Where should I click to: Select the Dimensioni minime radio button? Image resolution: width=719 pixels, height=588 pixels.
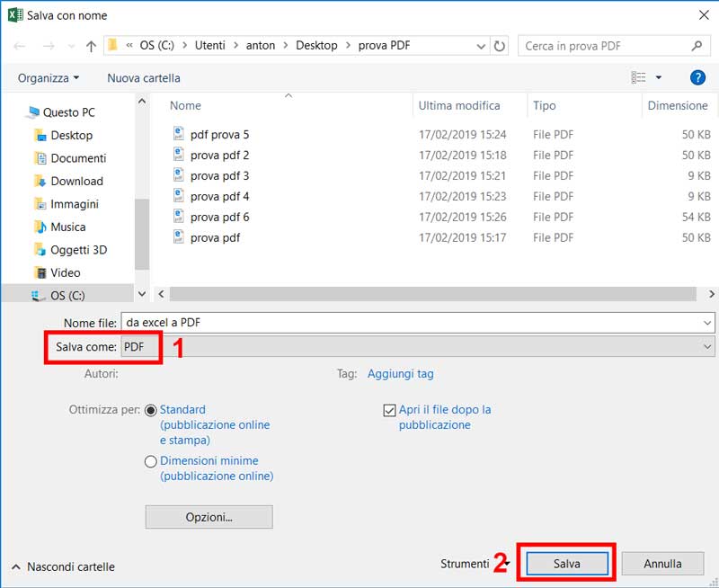(150, 461)
